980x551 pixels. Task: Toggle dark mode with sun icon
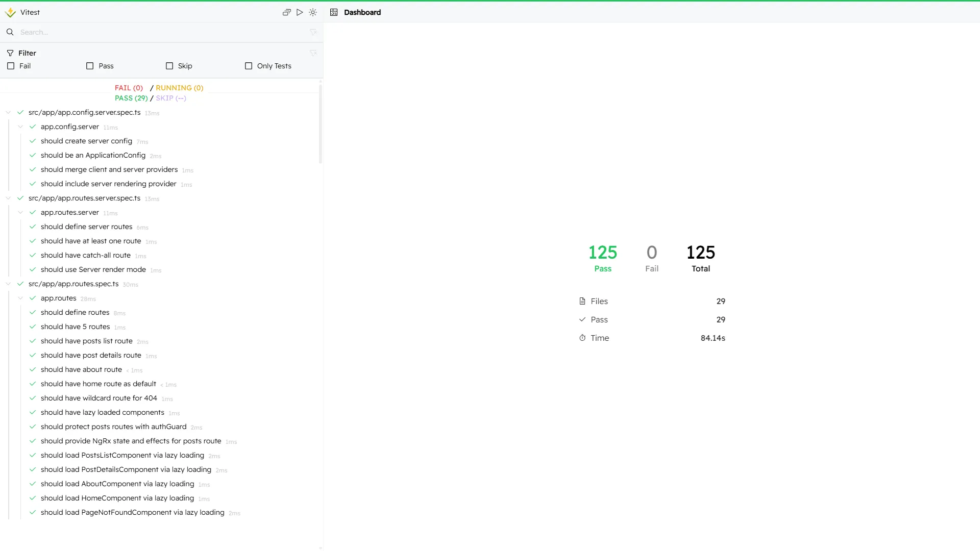[x=313, y=12]
